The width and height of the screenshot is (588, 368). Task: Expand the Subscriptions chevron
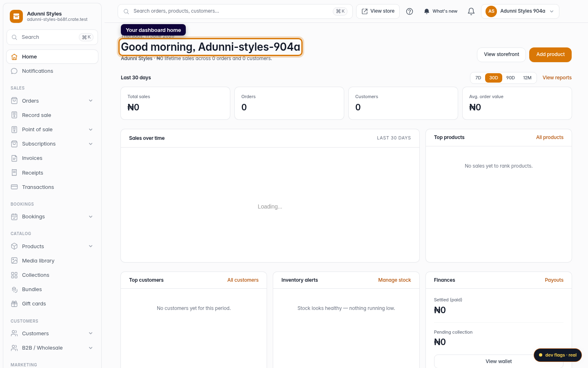click(x=91, y=144)
